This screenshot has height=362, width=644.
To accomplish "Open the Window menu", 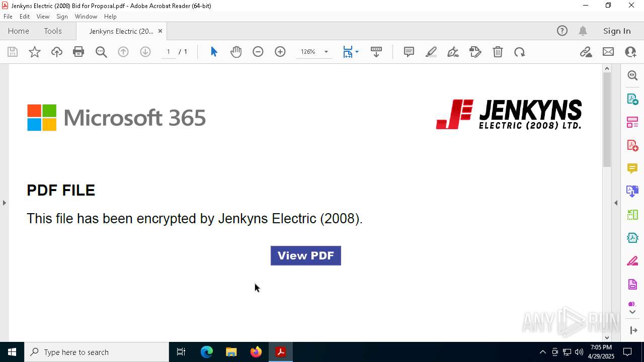I will point(86,16).
